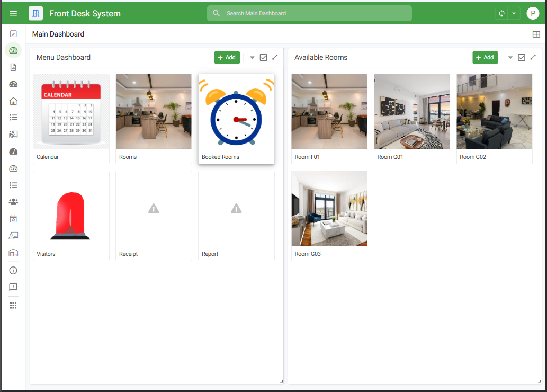Open the hamburger navigation menu
The height and width of the screenshot is (392, 547).
(x=13, y=13)
